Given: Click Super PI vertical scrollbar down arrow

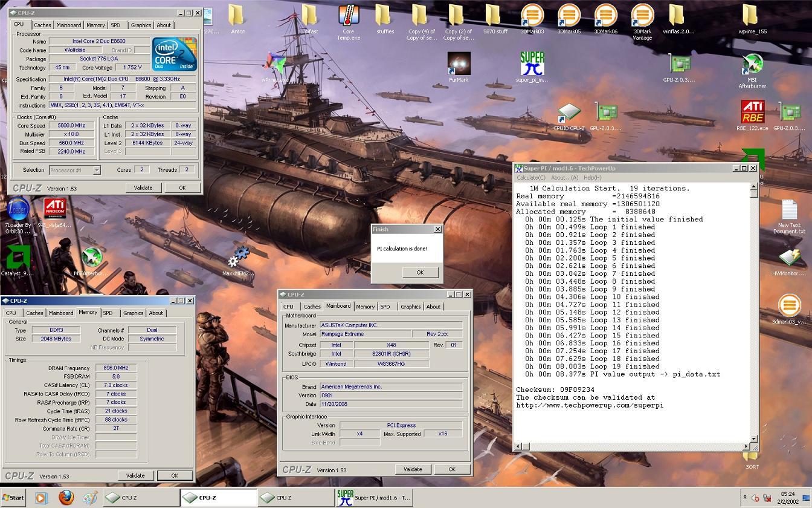Looking at the screenshot, I should pos(754,438).
